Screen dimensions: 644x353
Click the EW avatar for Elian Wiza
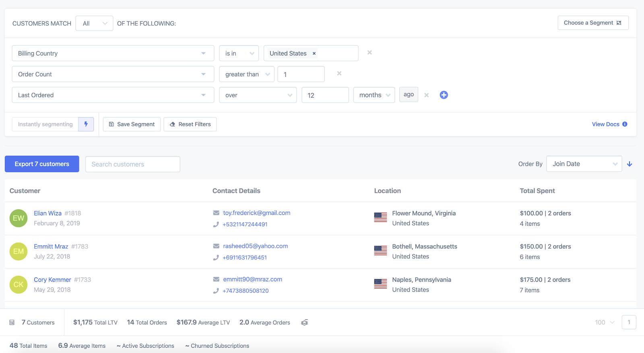[x=19, y=218]
